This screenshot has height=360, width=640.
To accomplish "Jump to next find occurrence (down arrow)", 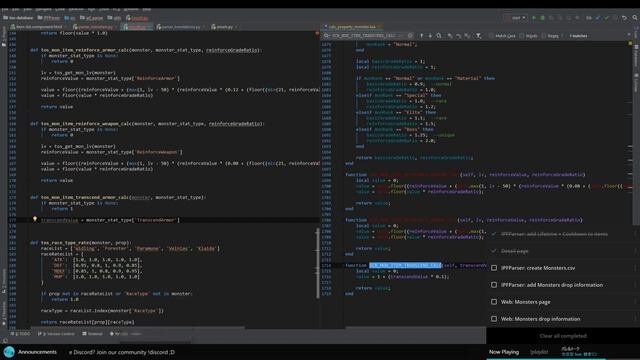I will click(x=430, y=36).
